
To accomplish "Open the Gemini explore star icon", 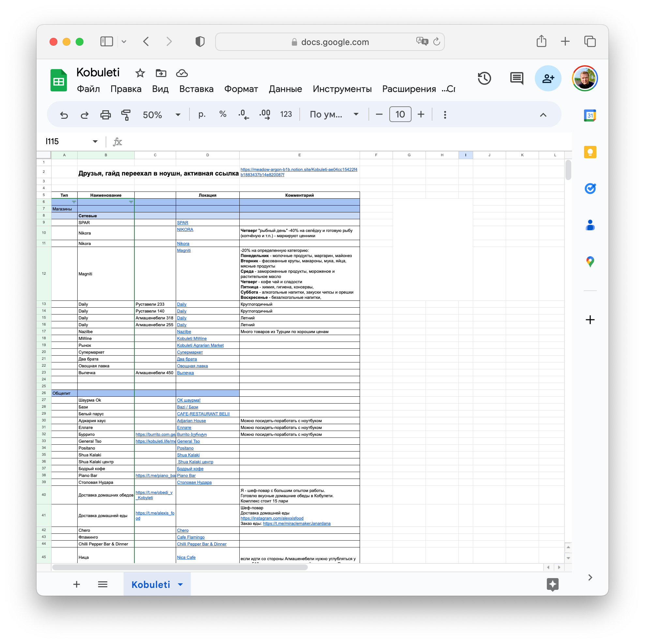I will pyautogui.click(x=552, y=585).
